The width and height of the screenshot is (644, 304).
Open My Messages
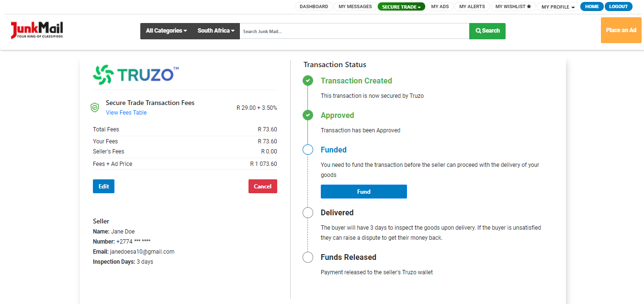coord(355,7)
